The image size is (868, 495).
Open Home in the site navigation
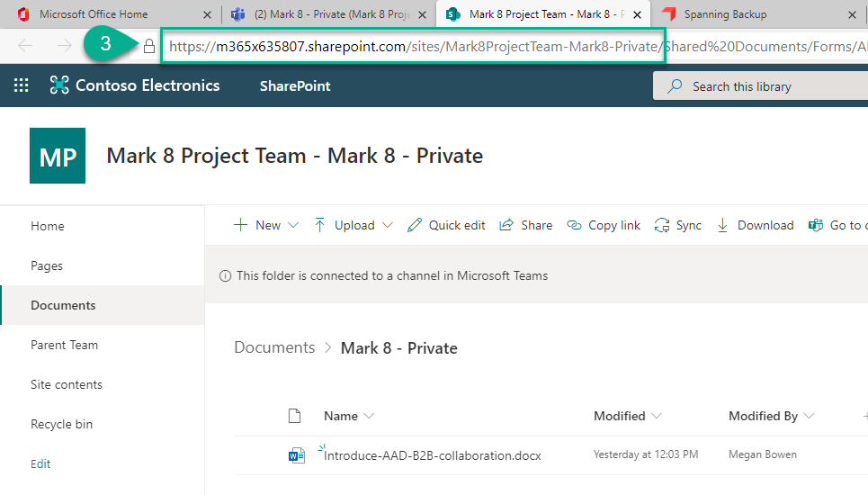(48, 226)
